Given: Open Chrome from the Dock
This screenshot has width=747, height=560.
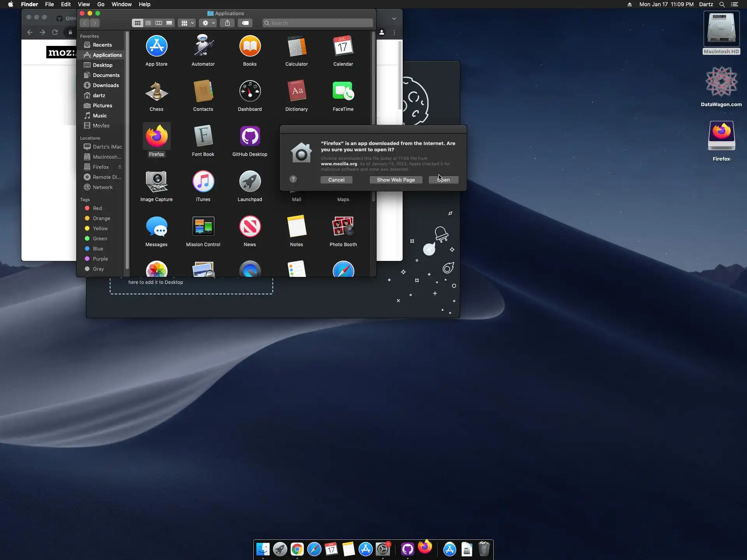Looking at the screenshot, I should coord(297,549).
